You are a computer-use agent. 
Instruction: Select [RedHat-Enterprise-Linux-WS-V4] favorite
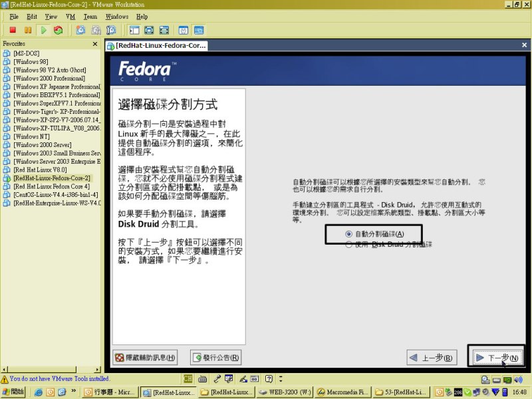tap(57, 203)
